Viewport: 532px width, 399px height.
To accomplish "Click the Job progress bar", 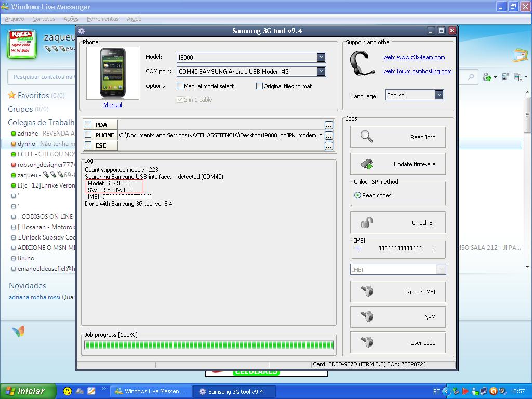I will (x=209, y=345).
